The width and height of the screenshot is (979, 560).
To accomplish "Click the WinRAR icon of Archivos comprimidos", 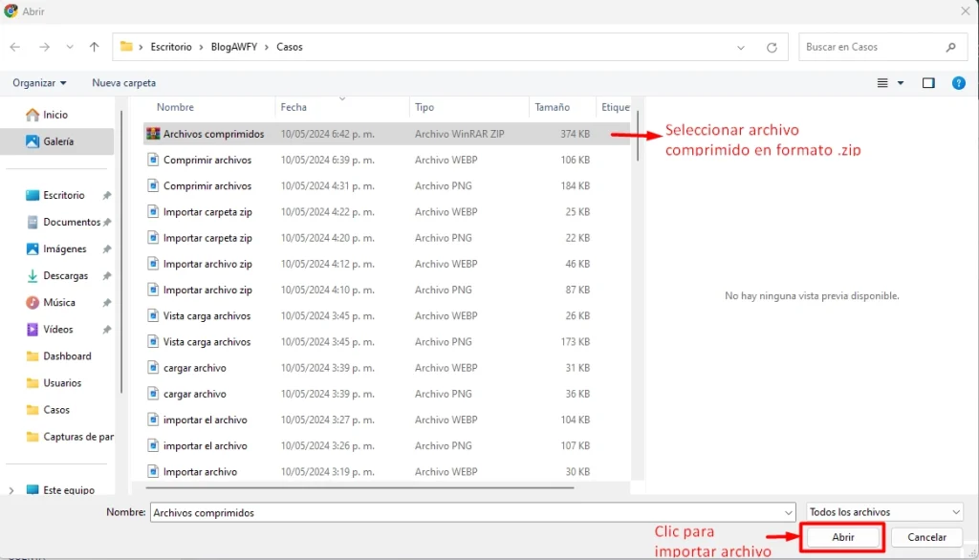I will pyautogui.click(x=153, y=134).
